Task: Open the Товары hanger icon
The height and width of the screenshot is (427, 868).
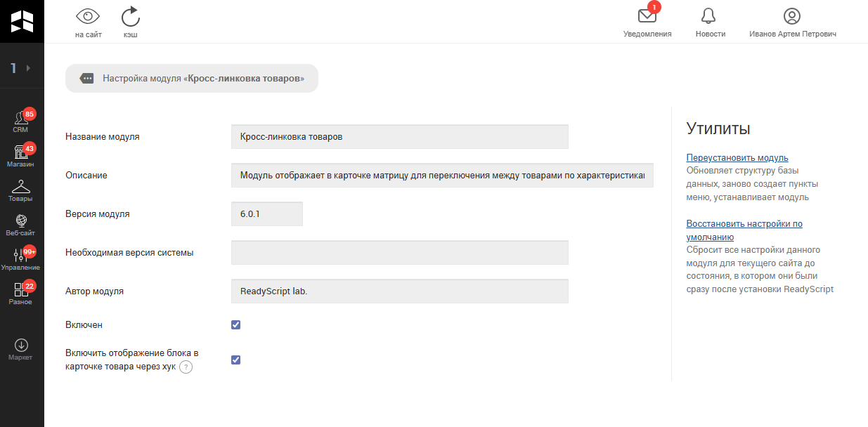Action: (x=21, y=190)
